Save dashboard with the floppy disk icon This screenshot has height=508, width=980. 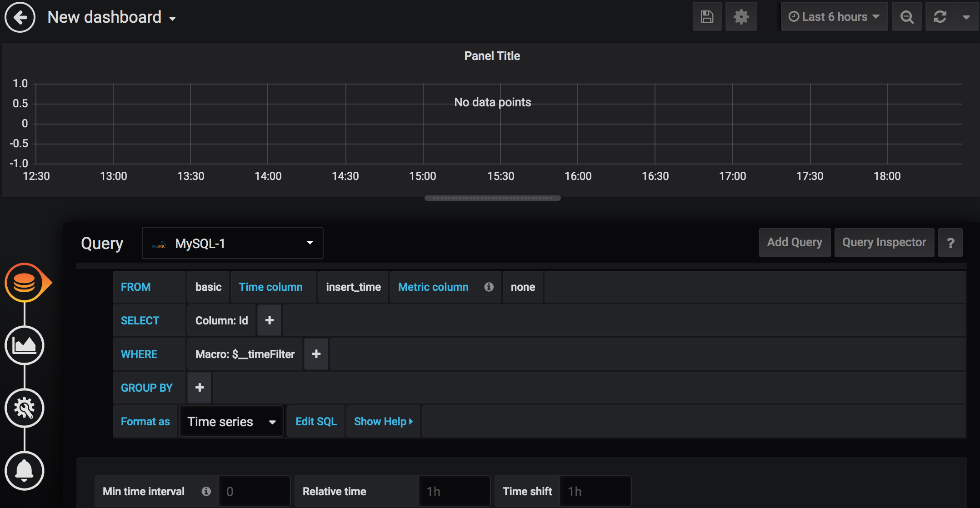point(707,17)
